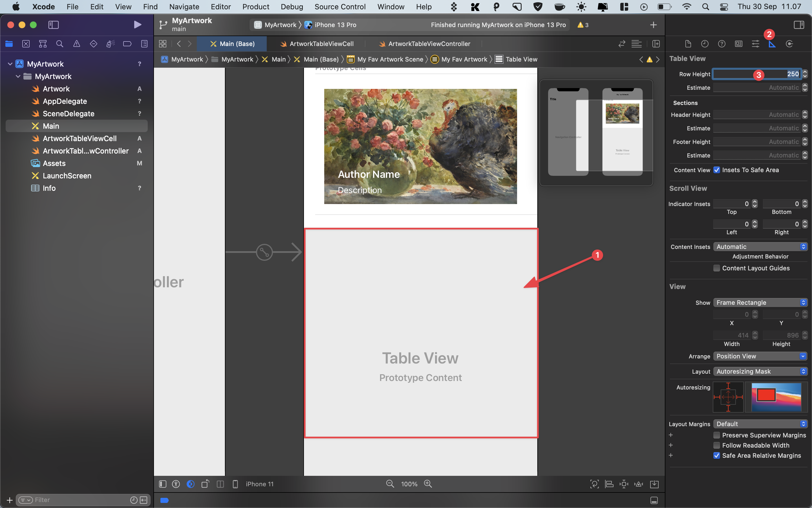
Task: Open the Source Control navigator
Action: click(x=26, y=44)
